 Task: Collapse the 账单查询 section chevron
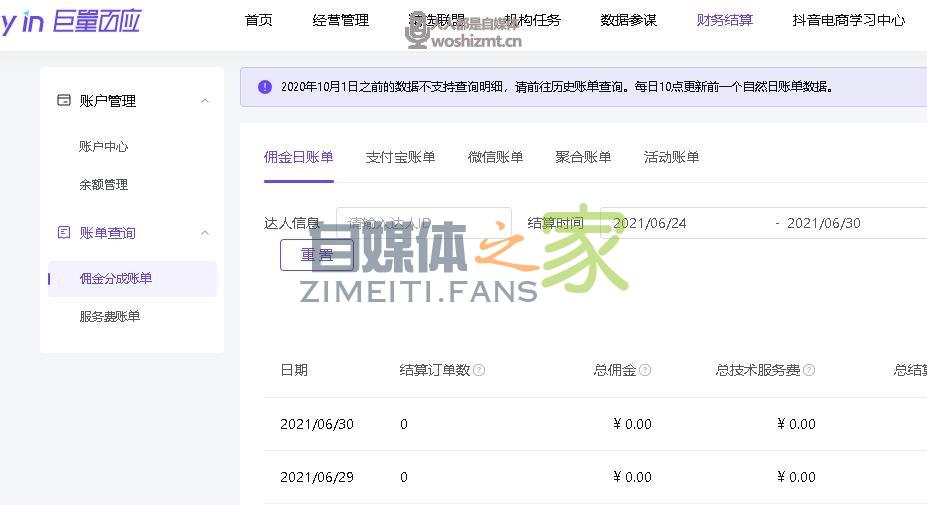click(x=205, y=233)
